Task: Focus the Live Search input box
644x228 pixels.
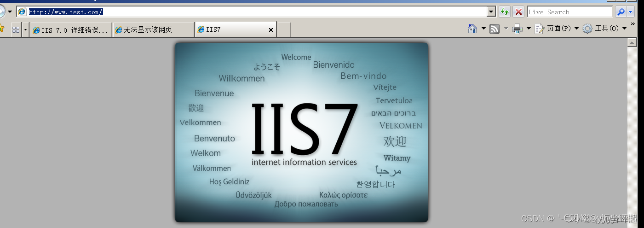Action: click(570, 12)
